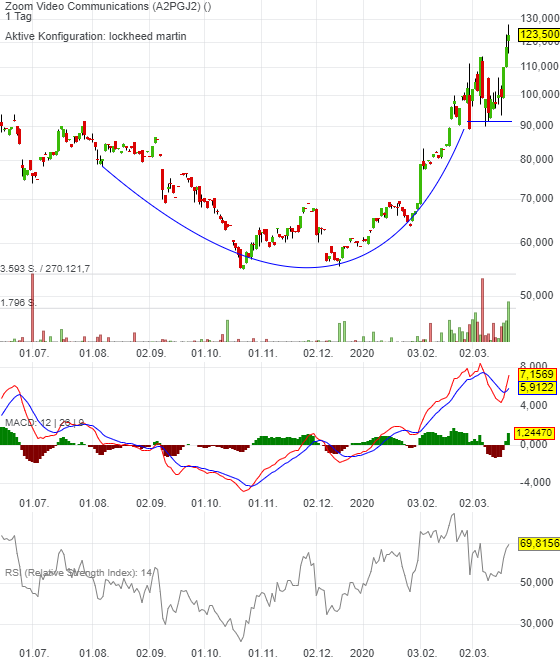The height and width of the screenshot is (662, 560).
Task: Click the red-bordered MACD value 7,1569
Action: click(536, 374)
